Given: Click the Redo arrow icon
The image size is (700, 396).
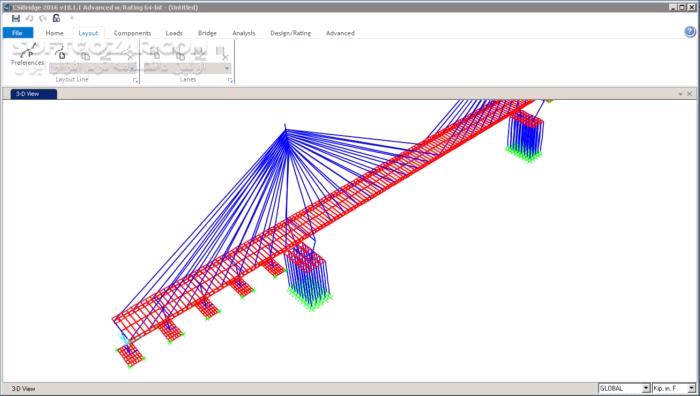Looking at the screenshot, I should point(43,18).
